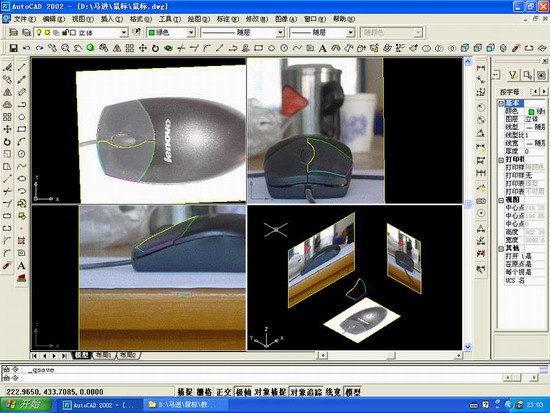The image size is (550, 413).
Task: Click the D:\马进\鼠标 folder taskbar button
Action: click(185, 405)
